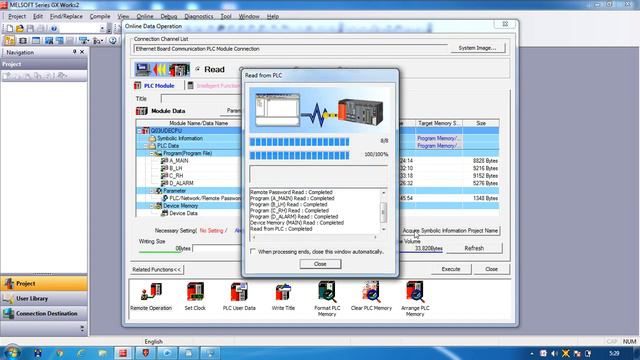Click the Title input field
This screenshot has width=640, height=360.
(x=201, y=98)
